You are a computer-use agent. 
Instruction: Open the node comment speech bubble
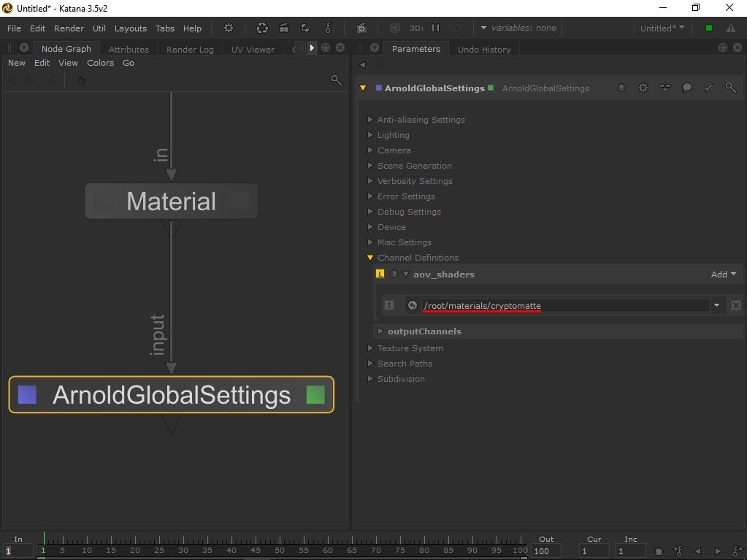pyautogui.click(x=687, y=88)
